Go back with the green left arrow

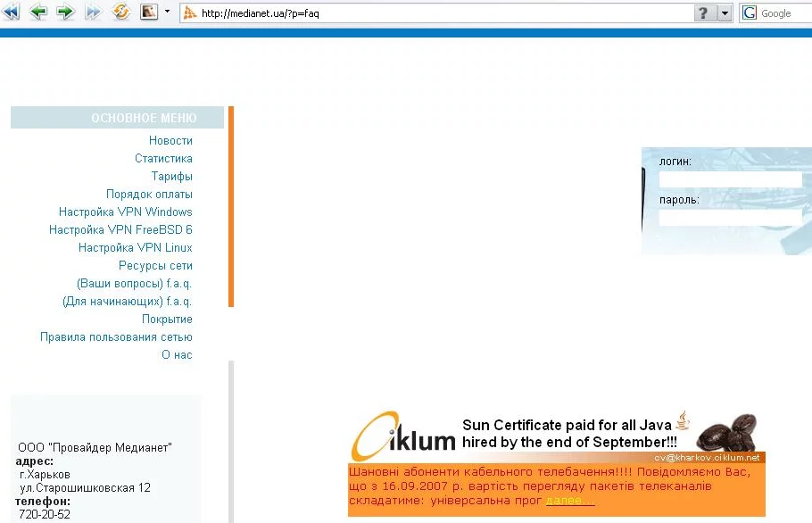pyautogui.click(x=38, y=12)
